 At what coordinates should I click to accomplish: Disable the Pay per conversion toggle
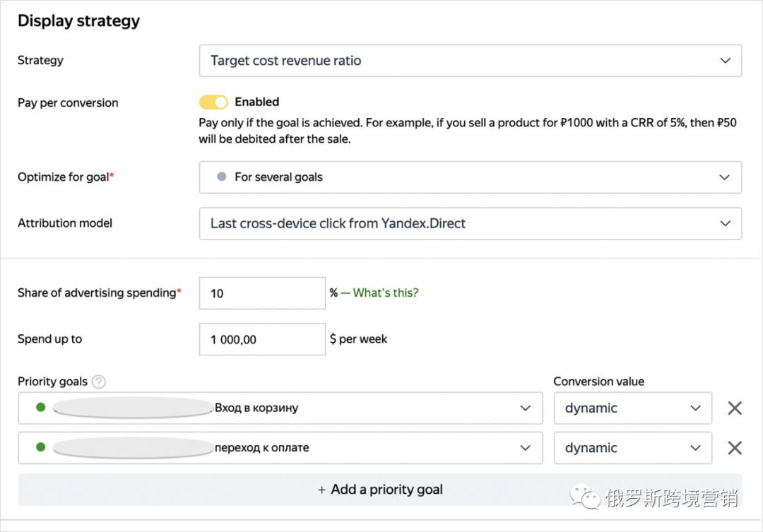tap(213, 102)
